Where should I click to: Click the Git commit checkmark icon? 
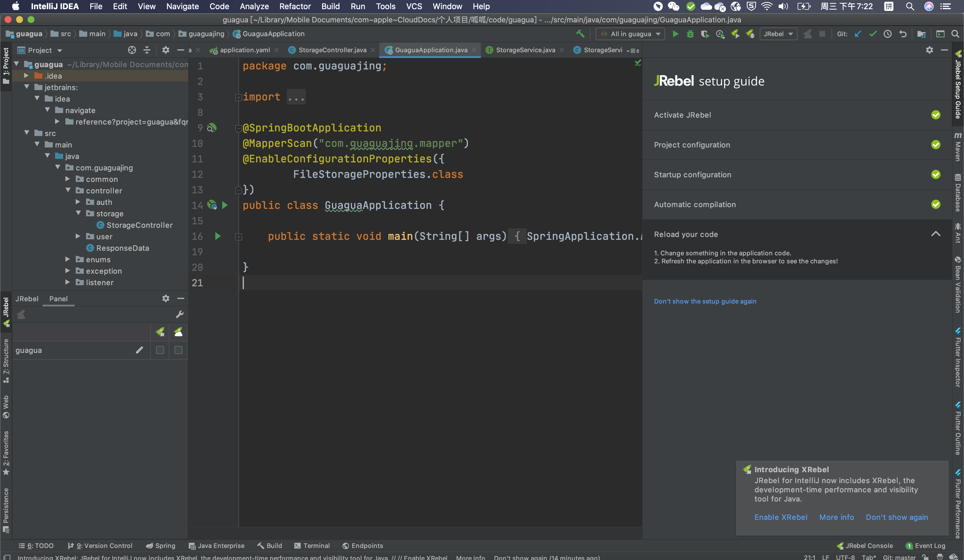(873, 34)
